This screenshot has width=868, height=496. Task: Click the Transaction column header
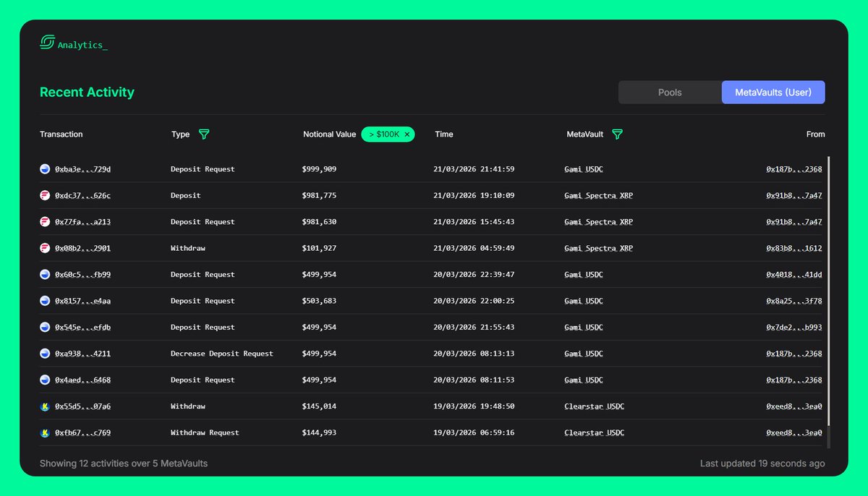pos(61,134)
